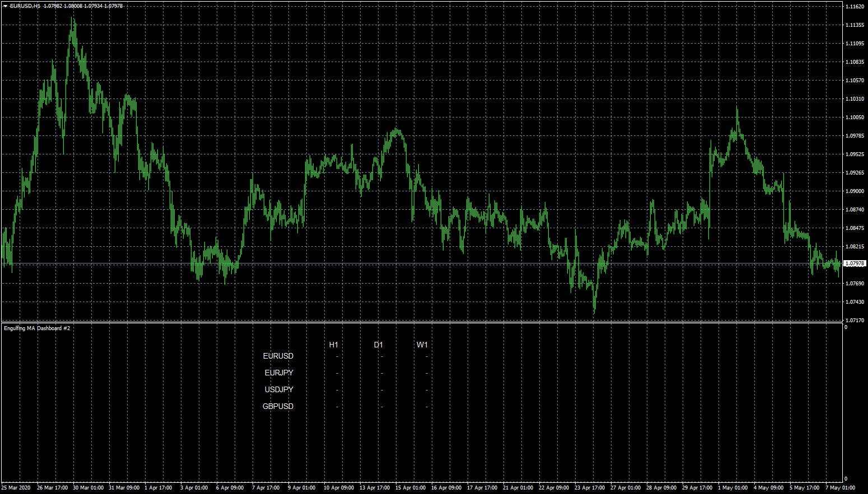Select the EURUSD,H1 chart title text
The image size is (868, 494).
point(25,6)
